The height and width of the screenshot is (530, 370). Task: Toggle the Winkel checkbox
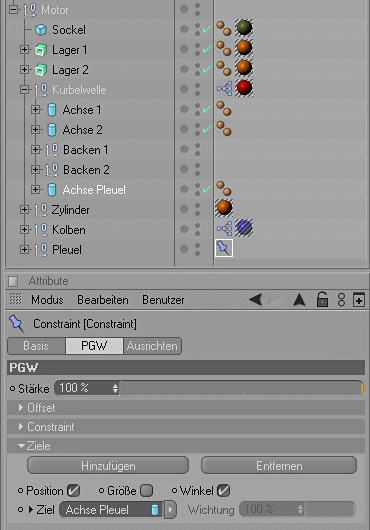tap(223, 490)
